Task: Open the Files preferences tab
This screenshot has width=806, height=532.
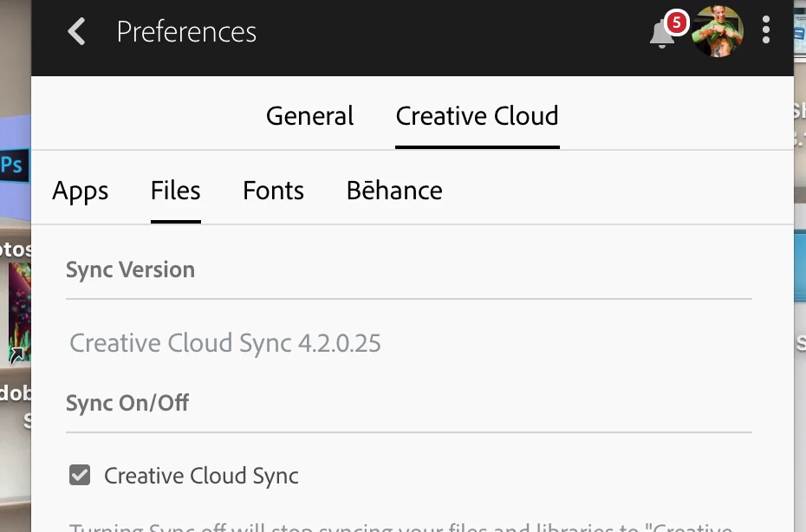Action: [175, 191]
